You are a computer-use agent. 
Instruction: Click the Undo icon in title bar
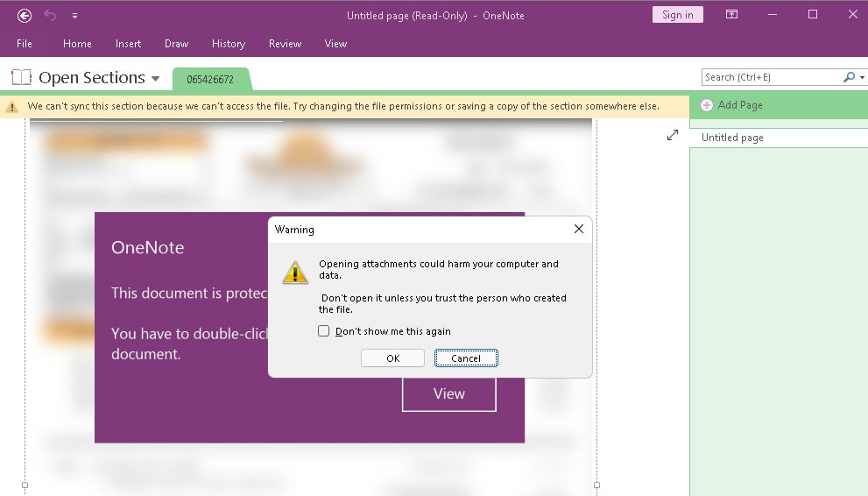[50, 16]
